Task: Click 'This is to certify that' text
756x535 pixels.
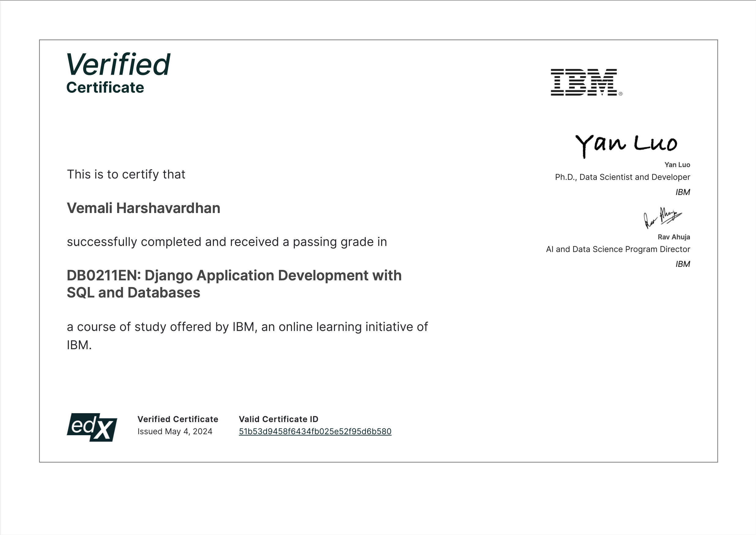Action: pos(126,174)
